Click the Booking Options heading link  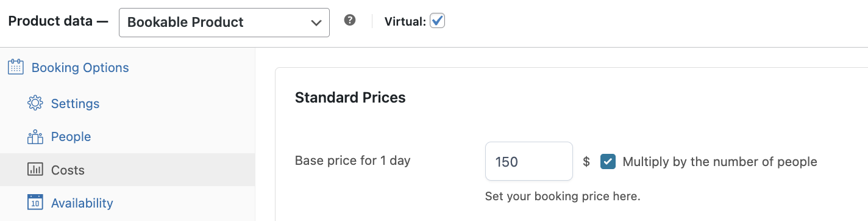click(x=80, y=68)
